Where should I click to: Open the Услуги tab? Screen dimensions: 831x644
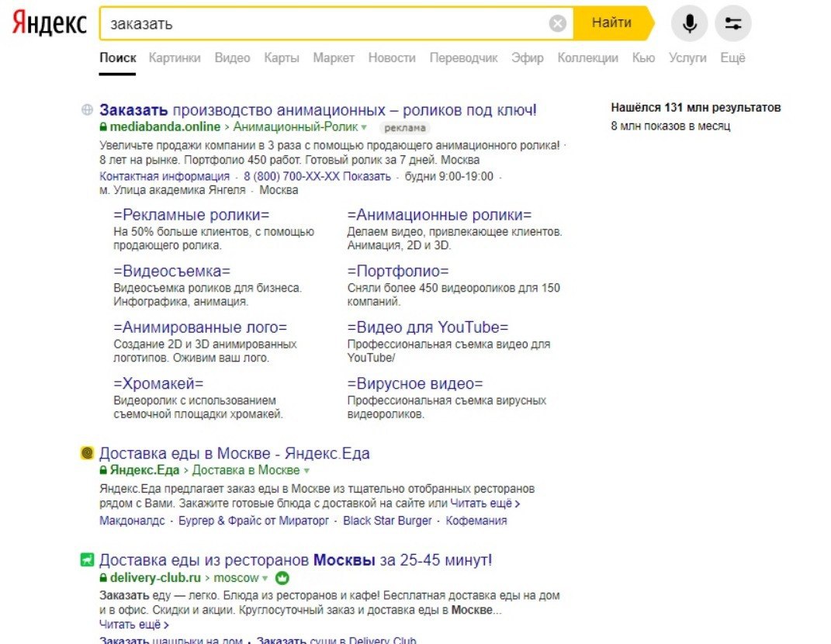[x=687, y=57]
